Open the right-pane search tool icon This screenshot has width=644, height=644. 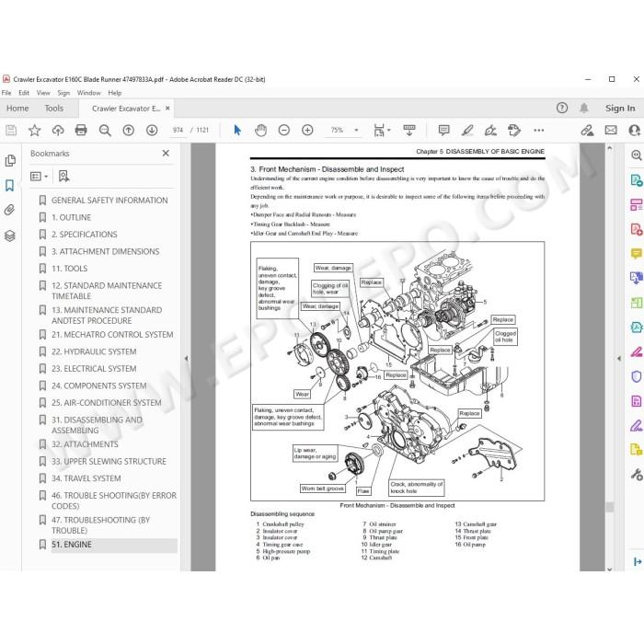pyautogui.click(x=637, y=155)
